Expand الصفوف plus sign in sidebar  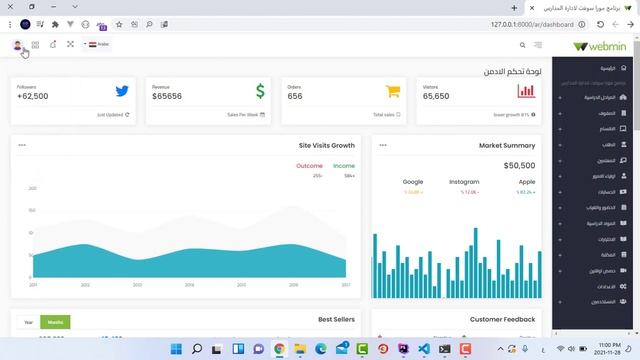click(560, 113)
